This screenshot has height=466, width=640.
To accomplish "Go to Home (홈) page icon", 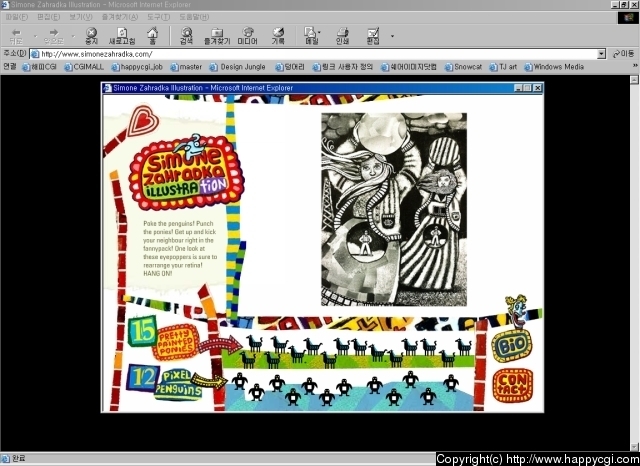I will coord(153,36).
